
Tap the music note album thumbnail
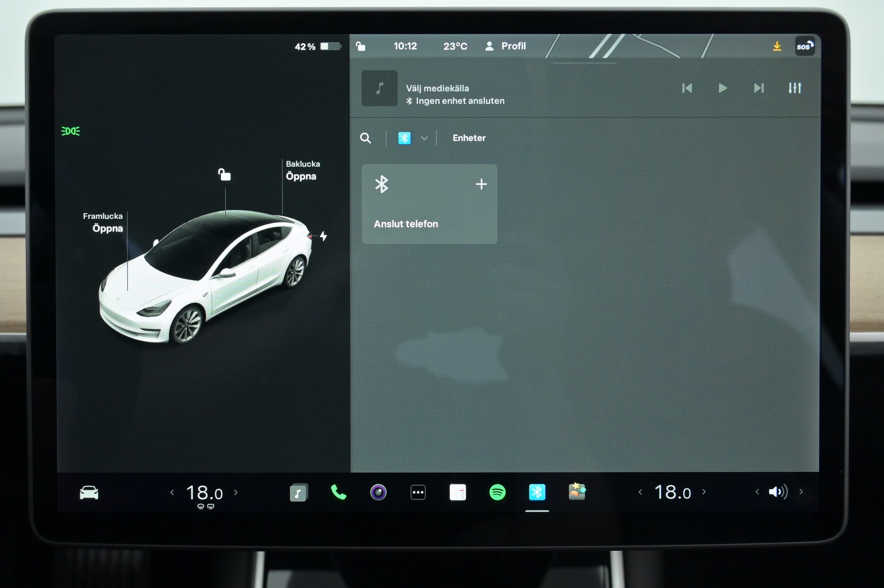379,88
